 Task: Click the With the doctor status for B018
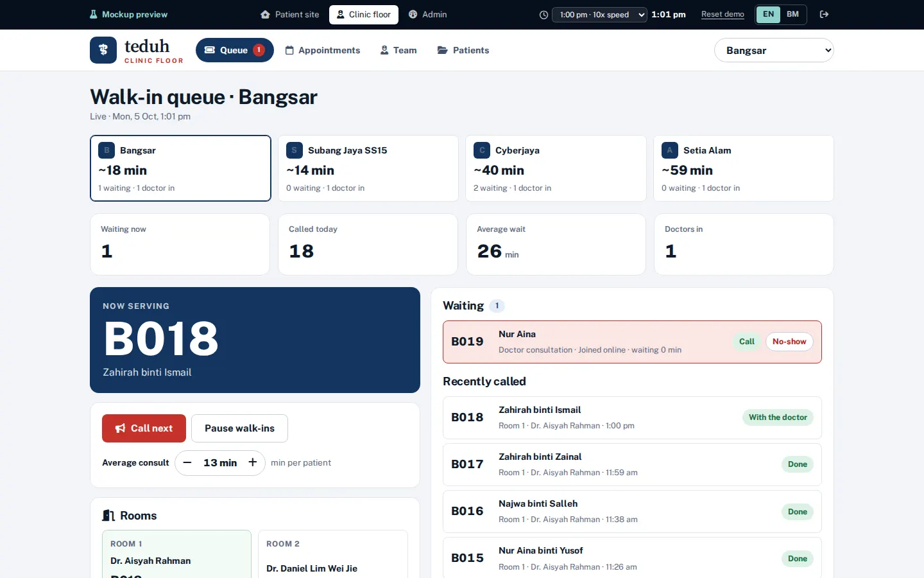tap(778, 417)
